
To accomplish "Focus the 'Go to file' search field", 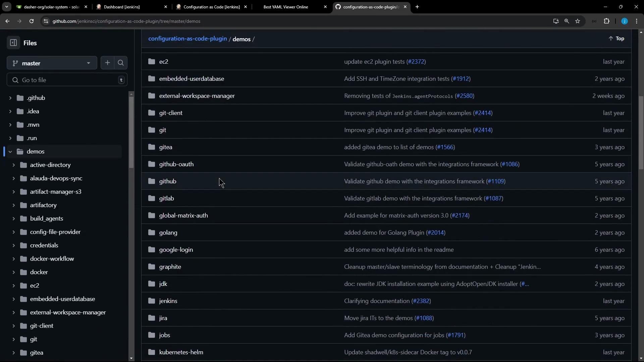I will point(67,80).
